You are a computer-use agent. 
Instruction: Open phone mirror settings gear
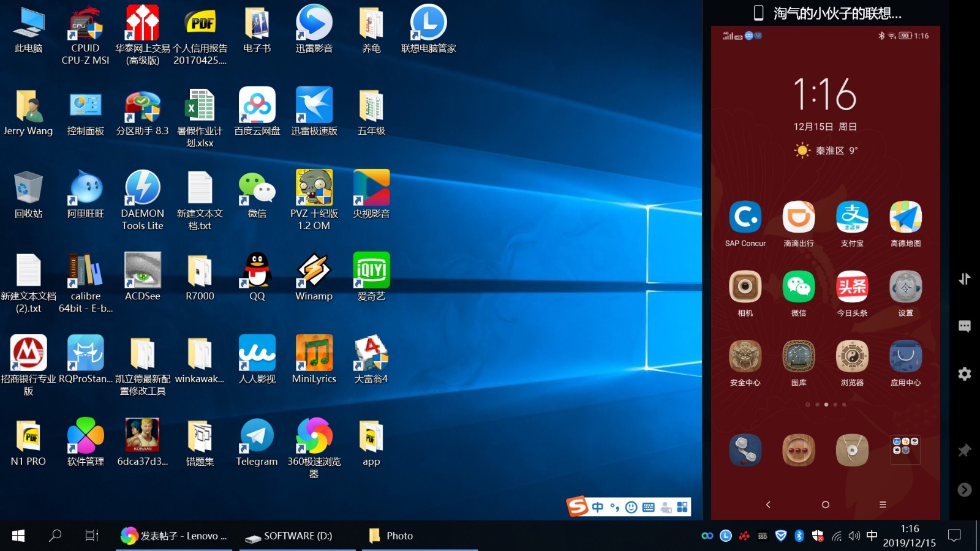965,373
